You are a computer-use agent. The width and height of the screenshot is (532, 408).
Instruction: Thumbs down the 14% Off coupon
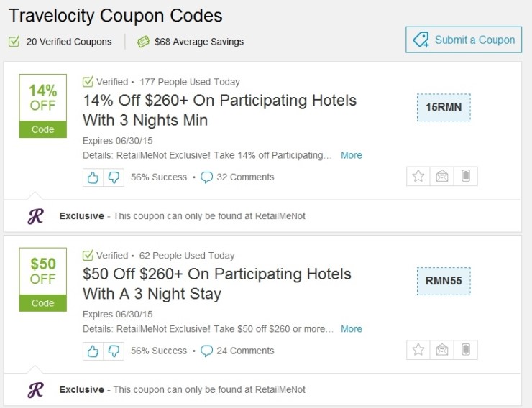[x=114, y=177]
